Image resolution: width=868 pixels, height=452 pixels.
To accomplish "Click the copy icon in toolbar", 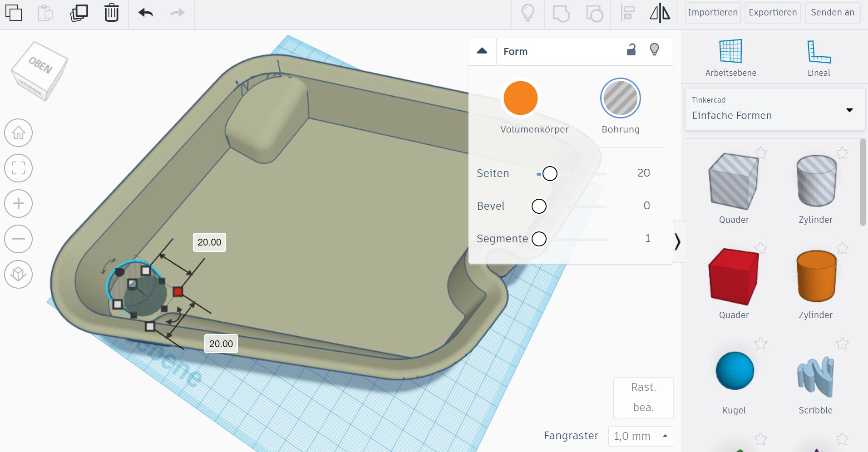I will (x=14, y=13).
